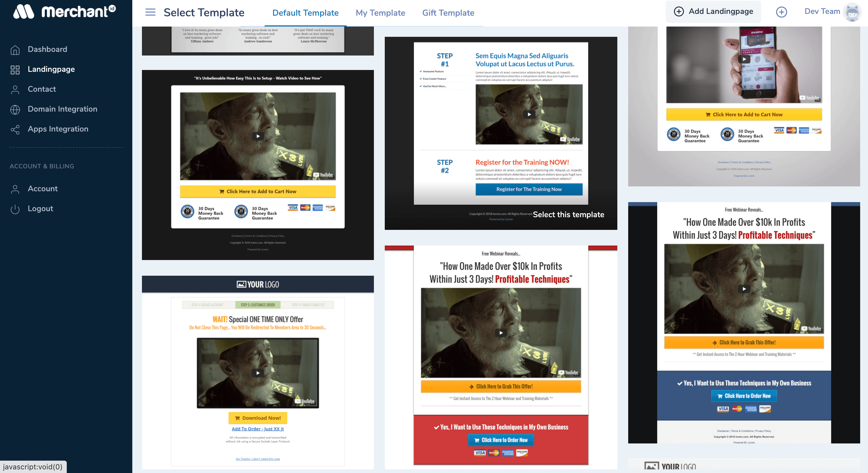The width and height of the screenshot is (868, 473).
Task: Switch to the My Template tab
Action: [x=380, y=13]
